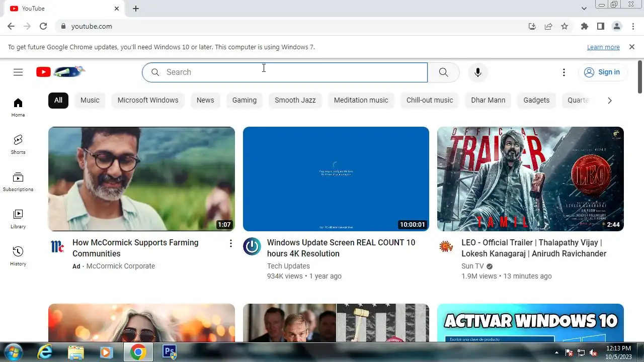Screen dimensions: 644x362
Task: Click McCormick Corporate advertiser name
Action: coord(121,266)
